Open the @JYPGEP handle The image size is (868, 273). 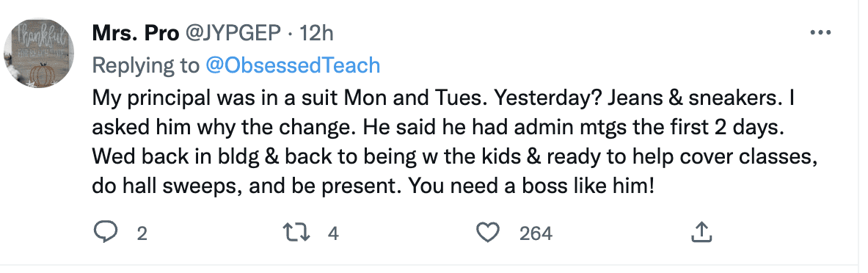[233, 34]
